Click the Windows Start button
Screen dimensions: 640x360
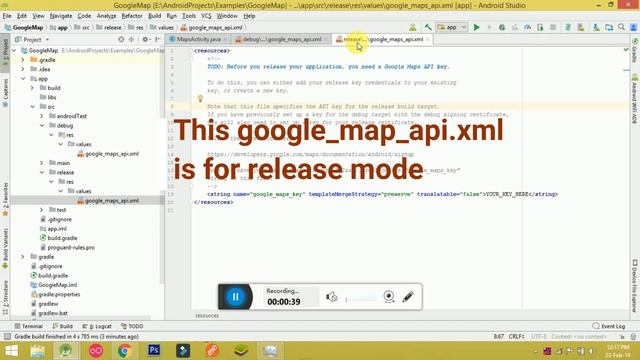pyautogui.click(x=11, y=351)
